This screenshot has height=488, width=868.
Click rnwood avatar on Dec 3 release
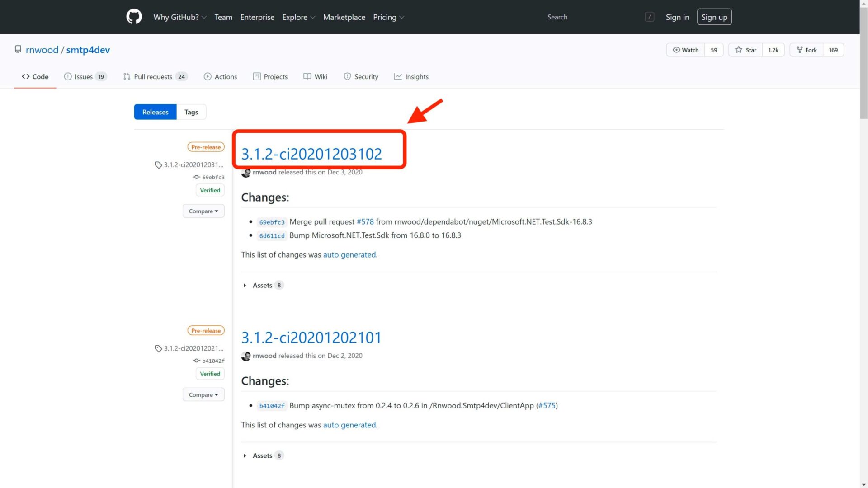pos(246,173)
